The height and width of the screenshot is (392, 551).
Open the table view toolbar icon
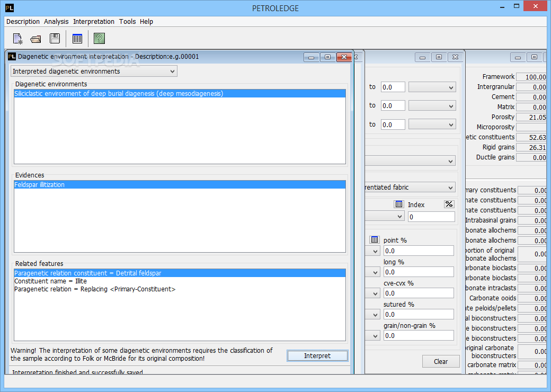click(x=77, y=39)
